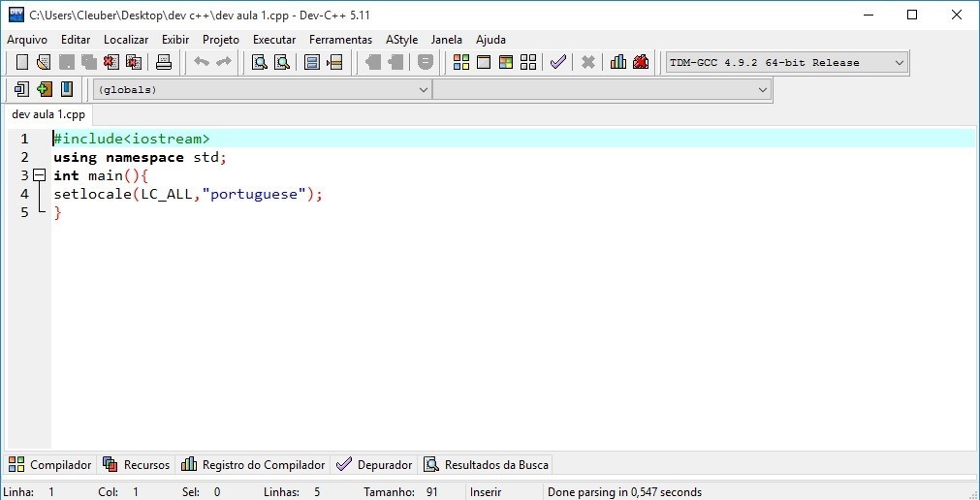This screenshot has width=980, height=500.
Task: Click the Print toolbar icon
Action: (164, 62)
